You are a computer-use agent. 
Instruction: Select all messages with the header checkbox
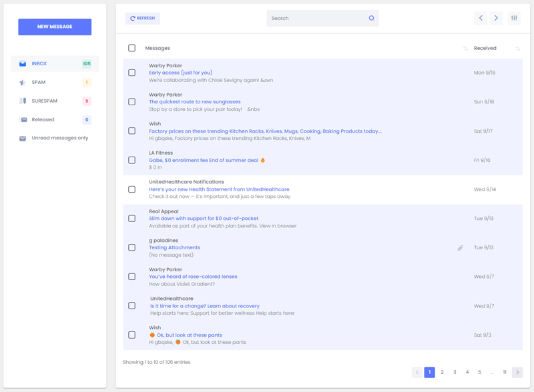[x=131, y=48]
